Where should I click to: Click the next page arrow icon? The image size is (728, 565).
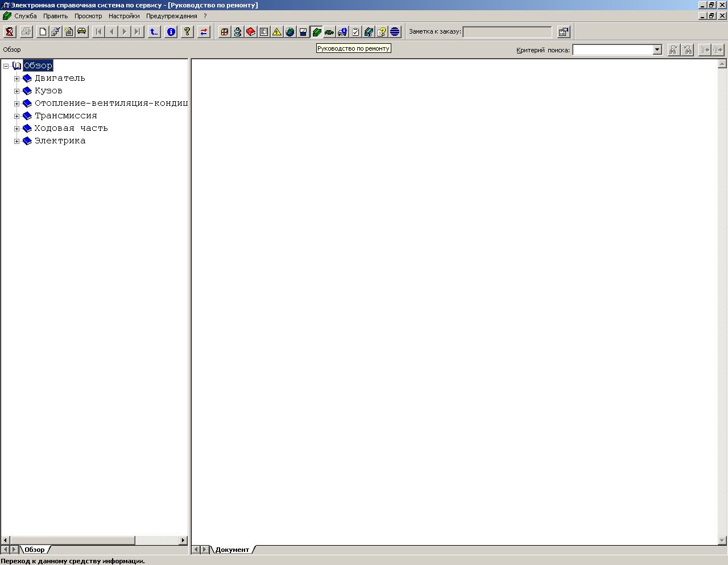coord(125,32)
